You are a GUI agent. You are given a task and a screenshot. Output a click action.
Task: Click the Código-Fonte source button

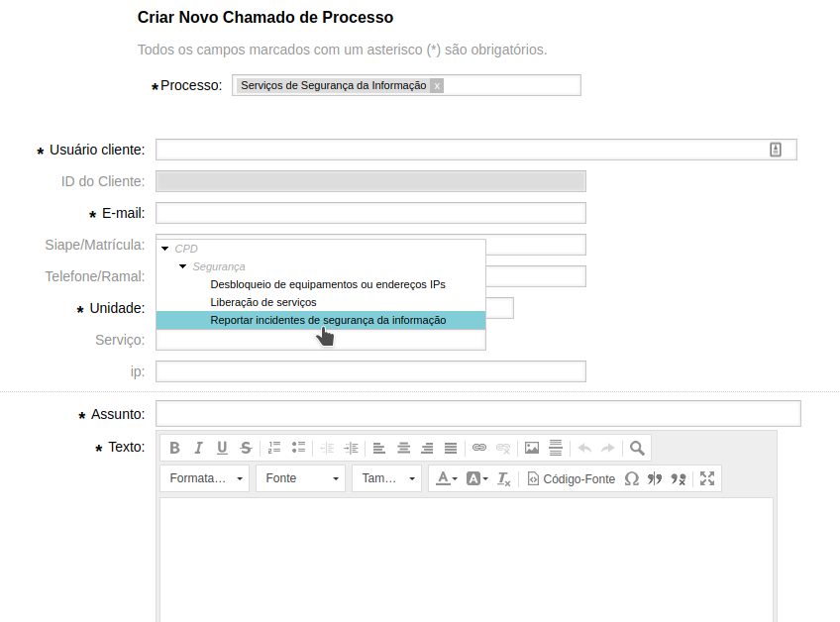point(572,478)
